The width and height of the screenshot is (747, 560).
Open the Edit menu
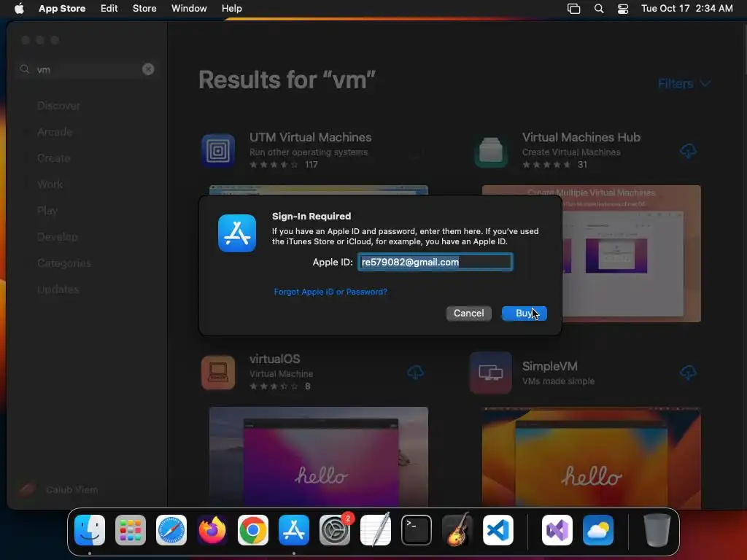pyautogui.click(x=109, y=8)
